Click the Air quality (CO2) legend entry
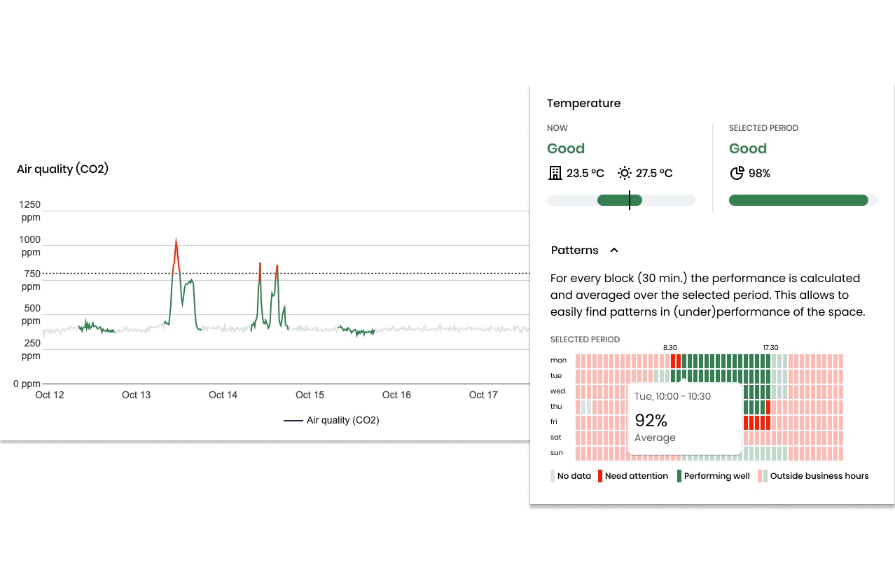This screenshot has height=588, width=895. 331,421
